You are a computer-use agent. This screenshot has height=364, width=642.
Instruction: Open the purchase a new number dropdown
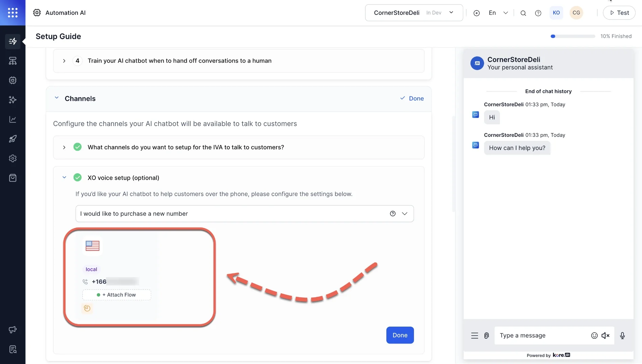245,214
